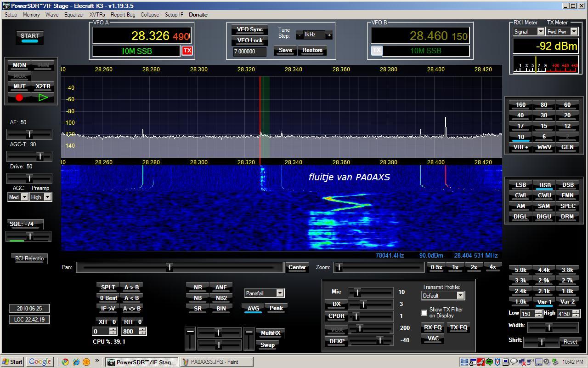Click the Save frequency button
The image size is (588, 368).
(x=285, y=50)
